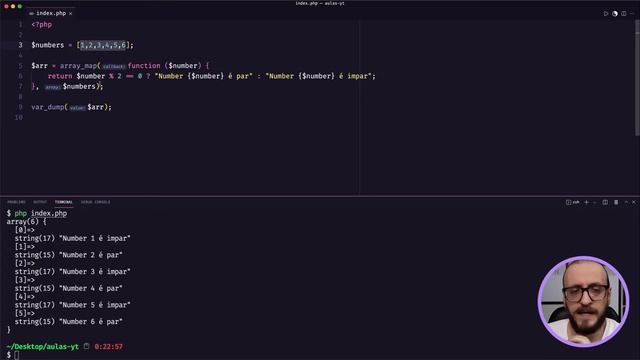Click line number 9 in the gutter

pos(20,107)
